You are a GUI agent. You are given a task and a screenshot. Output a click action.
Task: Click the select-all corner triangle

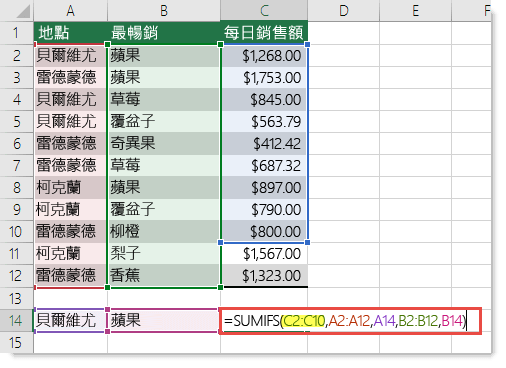23,11
